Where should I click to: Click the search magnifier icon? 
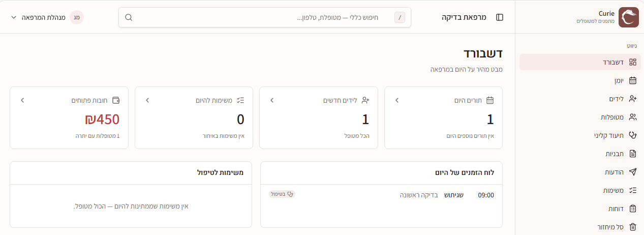[x=129, y=17]
